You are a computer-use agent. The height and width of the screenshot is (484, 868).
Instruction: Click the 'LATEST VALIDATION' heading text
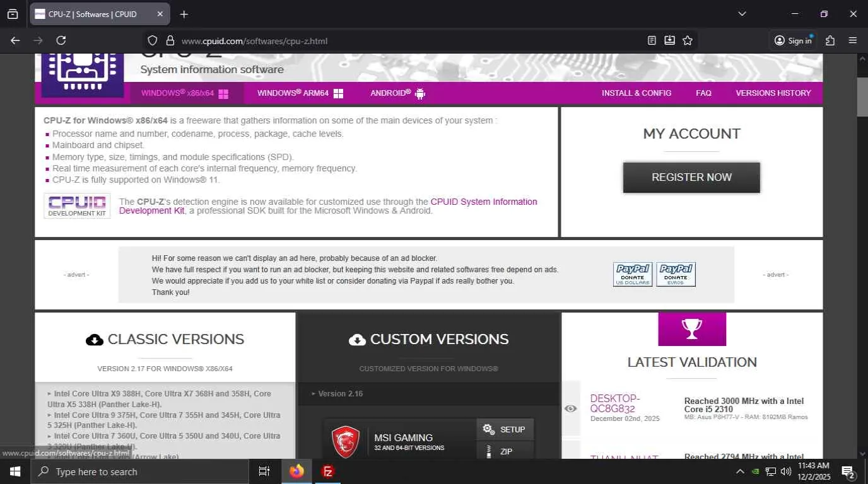[x=692, y=362]
